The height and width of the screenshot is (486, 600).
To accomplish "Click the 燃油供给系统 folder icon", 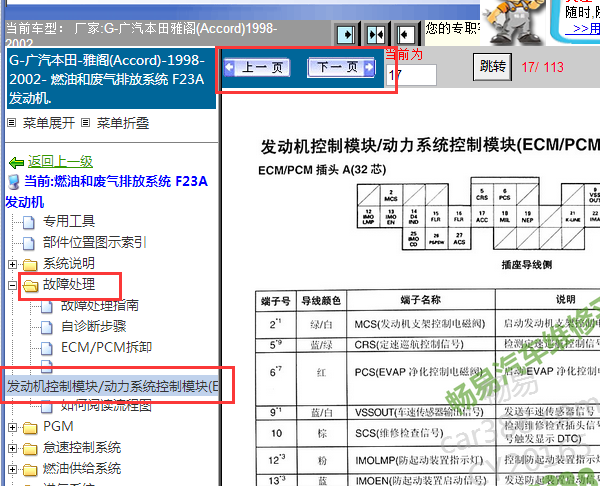I will [x=30, y=469].
